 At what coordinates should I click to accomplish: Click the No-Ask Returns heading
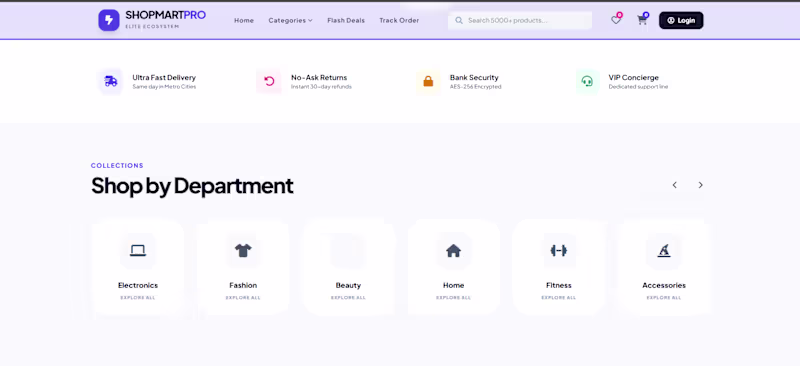coord(319,78)
